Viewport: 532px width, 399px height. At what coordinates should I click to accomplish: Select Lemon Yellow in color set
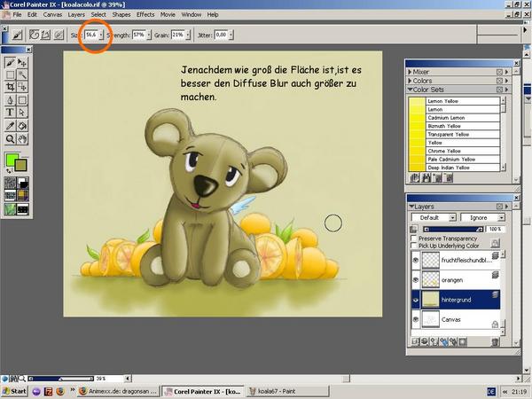pyautogui.click(x=454, y=101)
